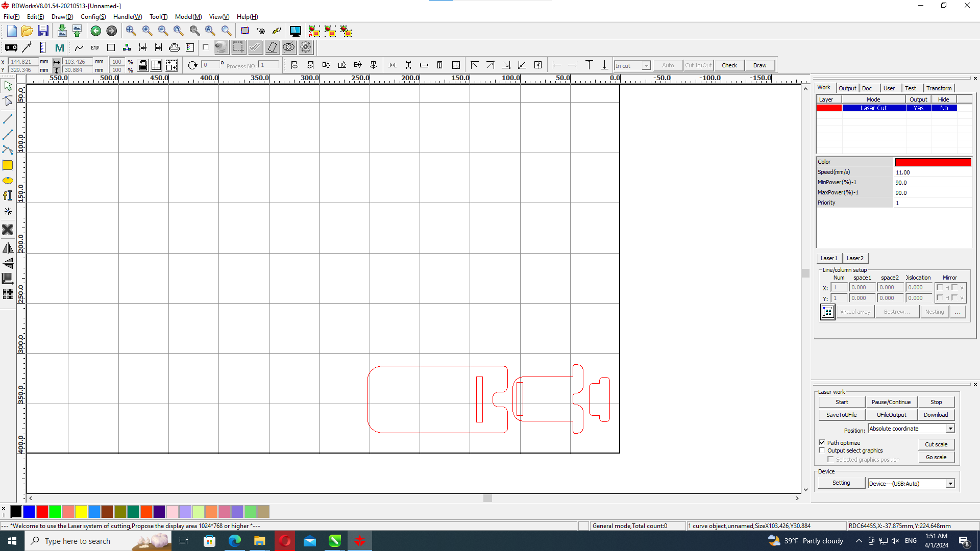Redo with the gray forward arrow icon
This screenshot has width=980, height=551.
[111, 31]
